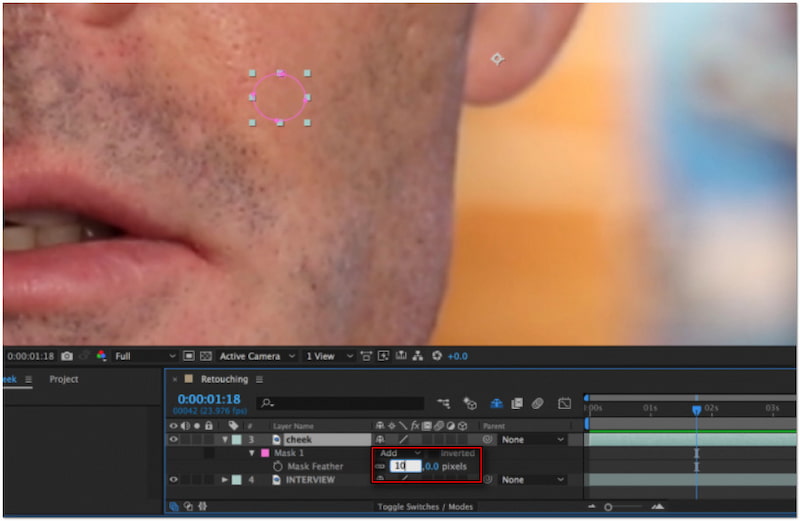Expand the INTERVIEW layer
The width and height of the screenshot is (800, 521).
click(x=225, y=480)
